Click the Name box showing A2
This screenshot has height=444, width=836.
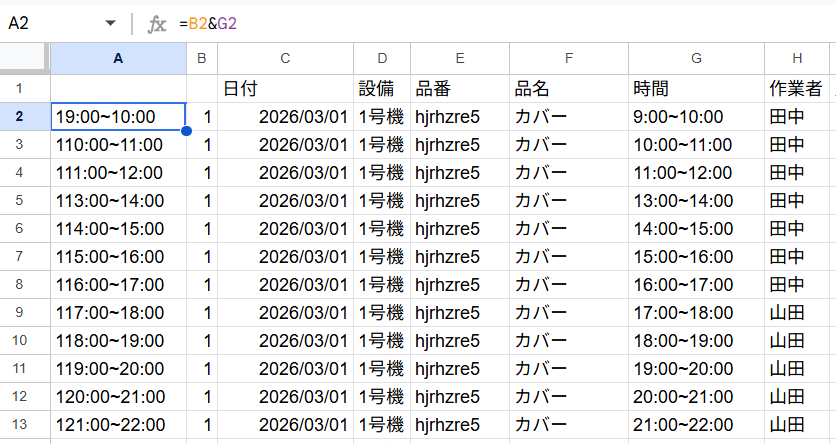pos(50,23)
